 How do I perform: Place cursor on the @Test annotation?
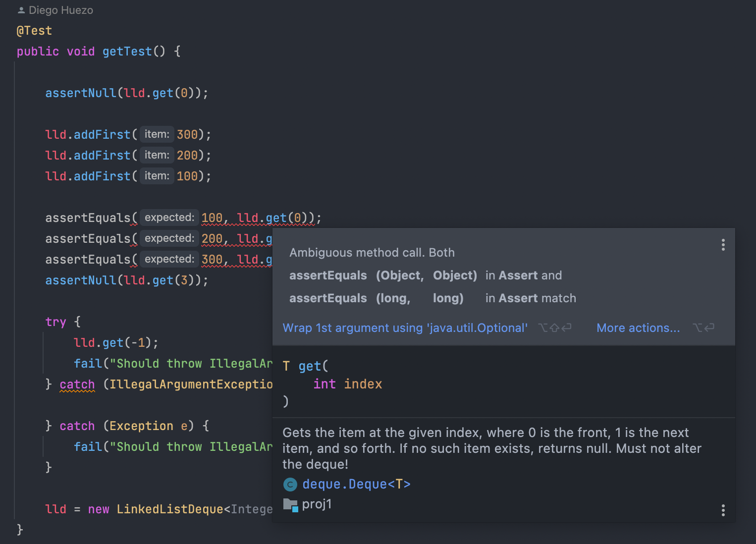tap(34, 31)
